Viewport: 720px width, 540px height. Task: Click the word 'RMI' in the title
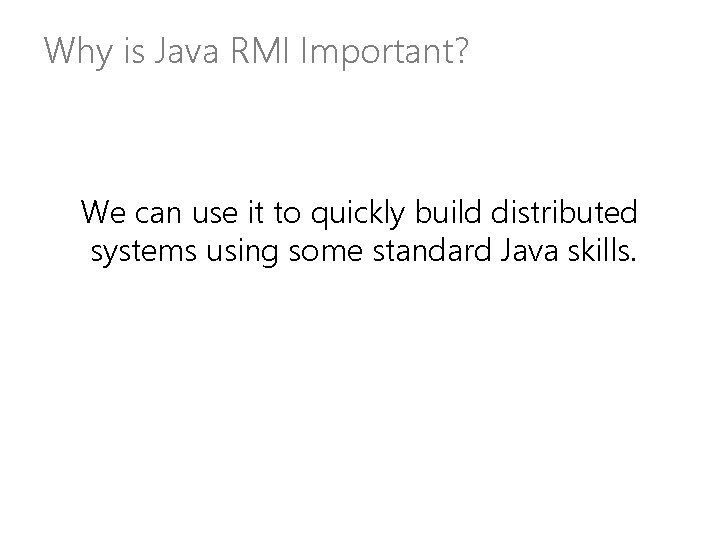pyautogui.click(x=260, y=50)
